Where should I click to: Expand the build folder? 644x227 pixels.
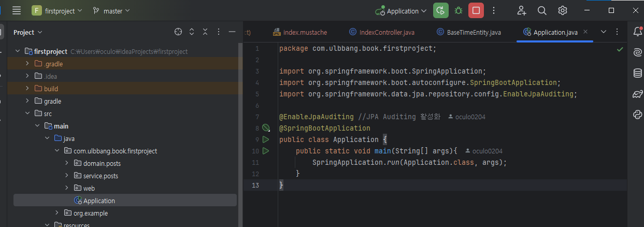(27, 89)
